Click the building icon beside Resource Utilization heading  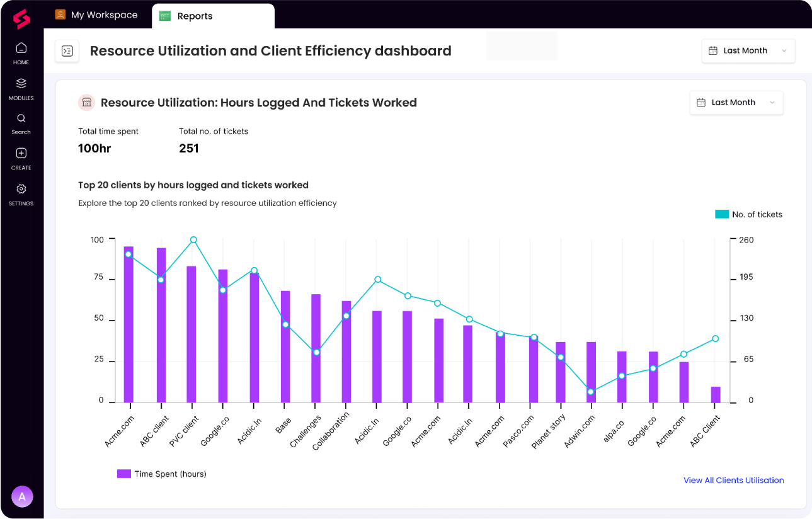[86, 102]
